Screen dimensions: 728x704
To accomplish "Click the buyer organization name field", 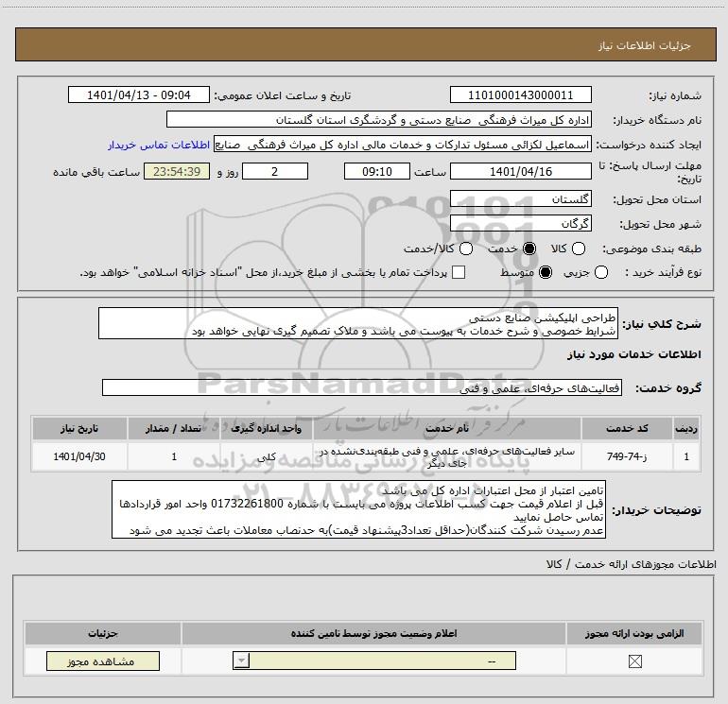I will click(379, 119).
